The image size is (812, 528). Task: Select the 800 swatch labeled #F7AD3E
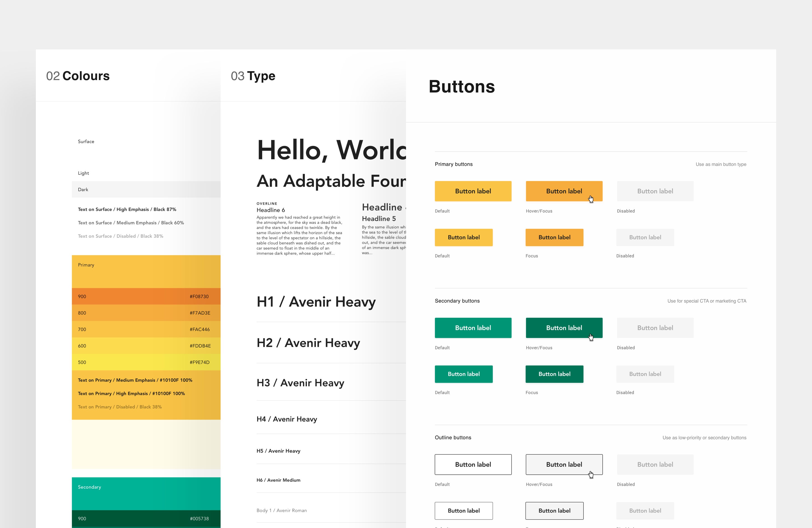pyautogui.click(x=146, y=313)
